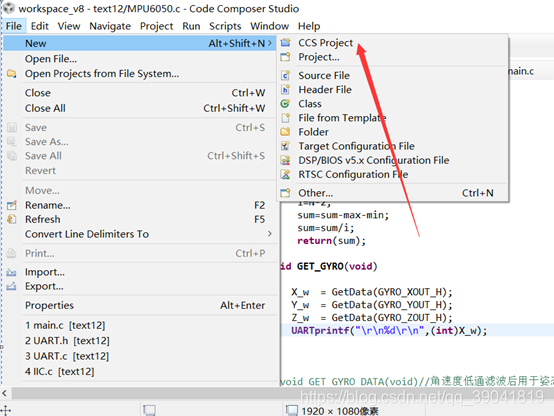Click the UARTprintf line in editor

point(389,331)
